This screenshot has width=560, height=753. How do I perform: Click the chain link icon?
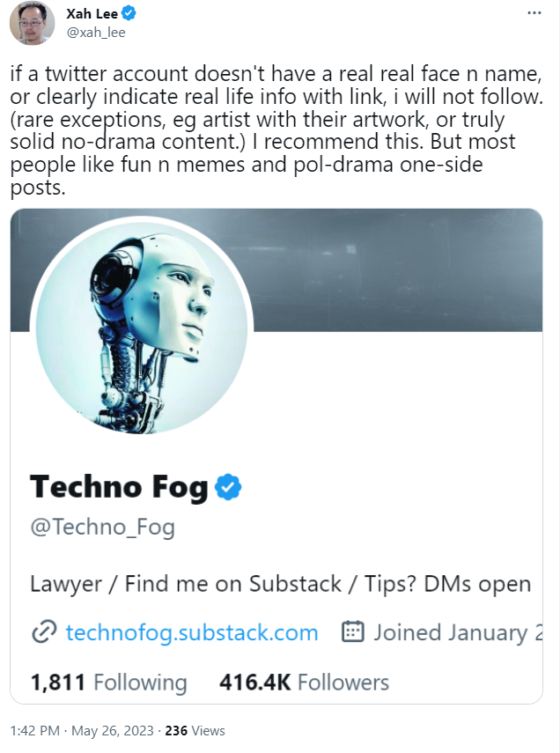44,632
